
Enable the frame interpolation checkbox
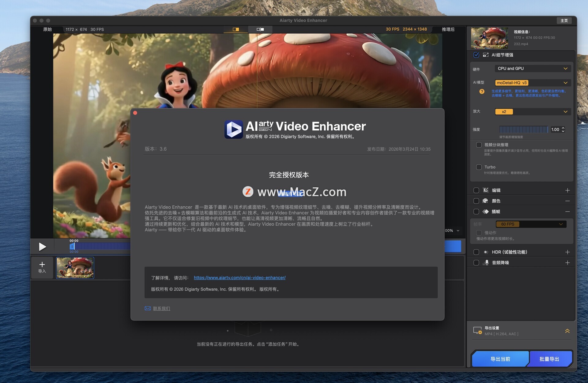click(x=476, y=212)
